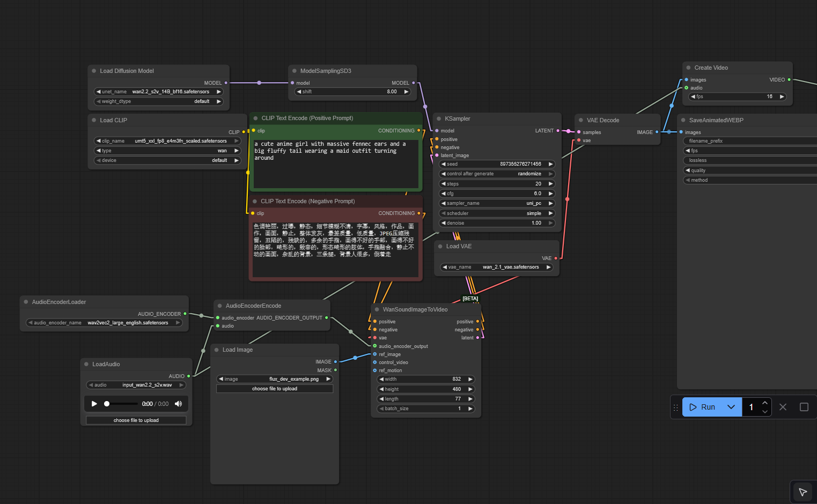This screenshot has width=817, height=504.
Task: Collapse KSampler node via title dot
Action: click(439, 118)
